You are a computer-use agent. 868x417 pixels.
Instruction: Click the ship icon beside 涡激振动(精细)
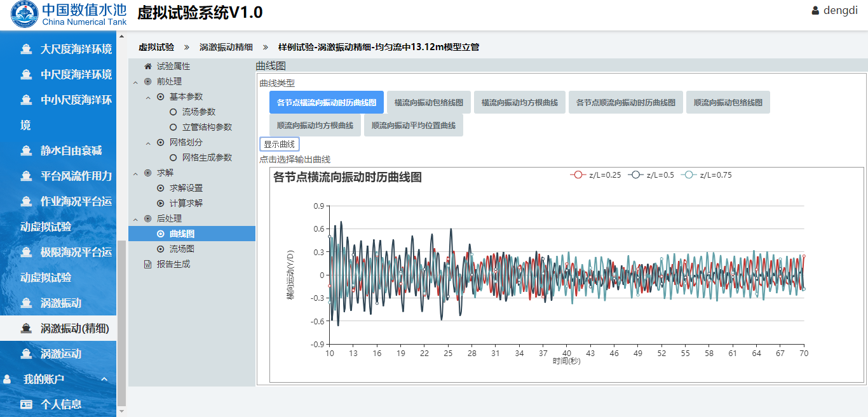26,328
